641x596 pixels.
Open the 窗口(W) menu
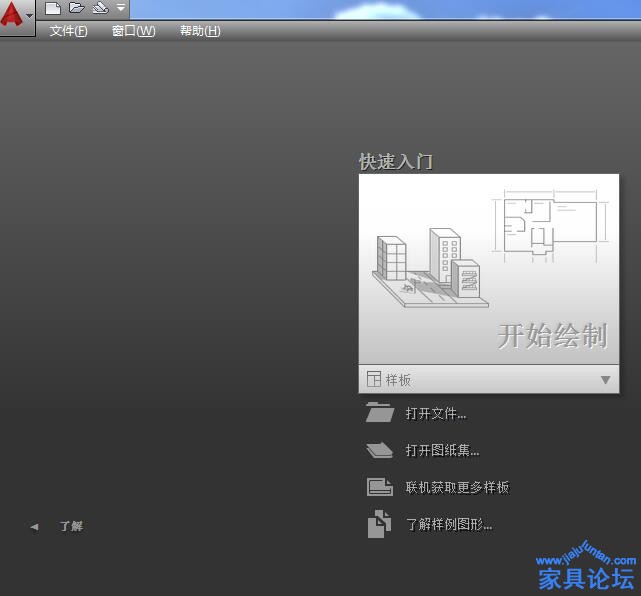click(x=134, y=31)
